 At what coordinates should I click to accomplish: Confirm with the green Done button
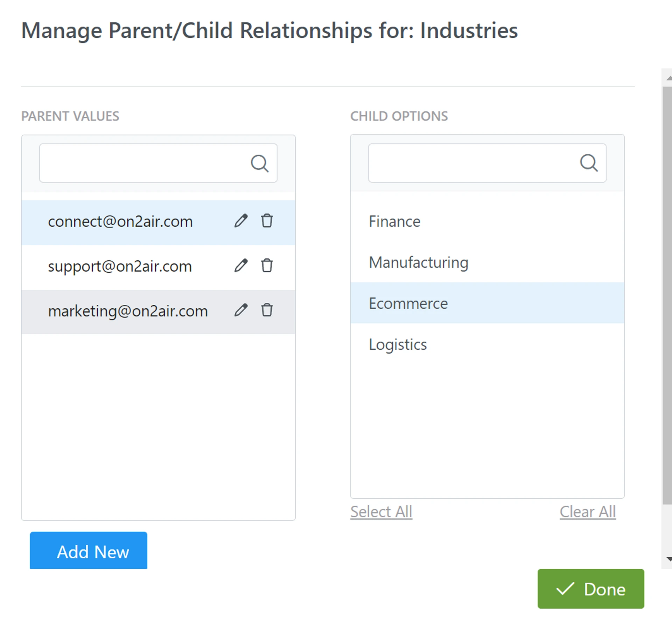[x=590, y=589]
